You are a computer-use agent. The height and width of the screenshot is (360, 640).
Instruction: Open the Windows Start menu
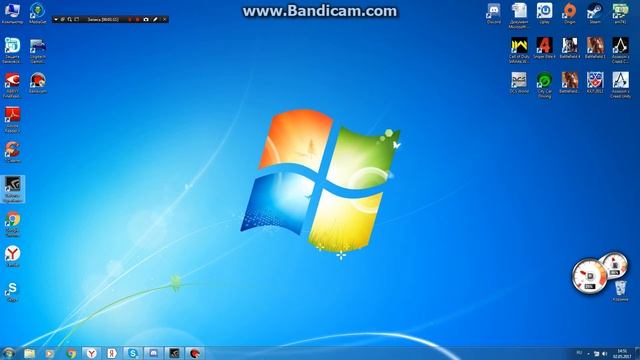point(9,353)
